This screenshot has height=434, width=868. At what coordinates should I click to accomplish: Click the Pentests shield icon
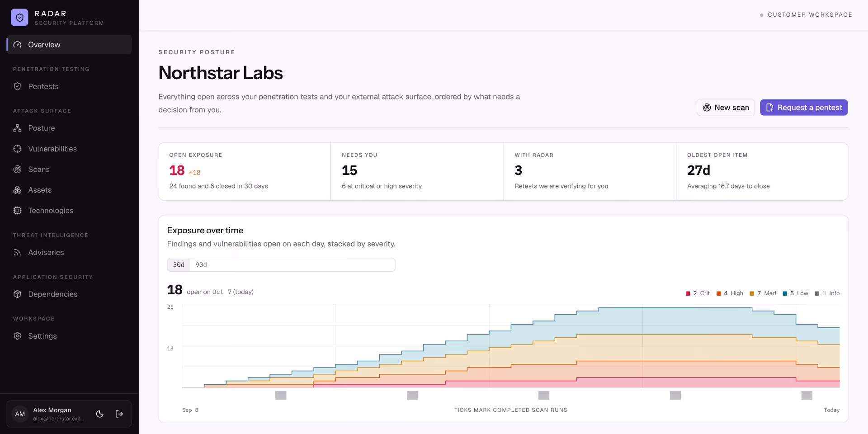pos(18,86)
